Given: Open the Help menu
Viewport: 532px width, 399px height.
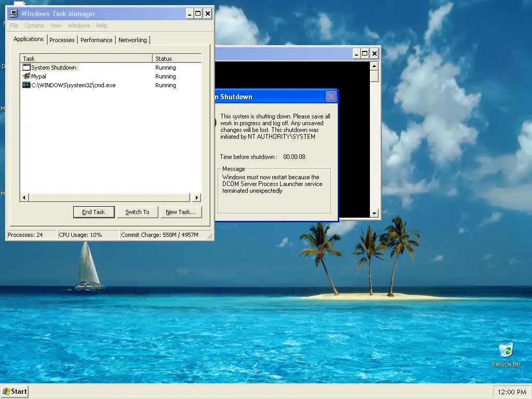Looking at the screenshot, I should click(101, 25).
